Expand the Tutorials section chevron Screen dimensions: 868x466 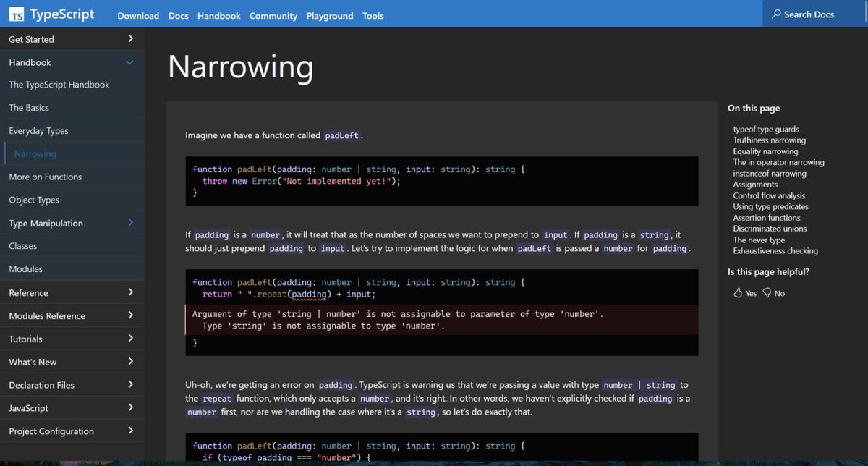pos(130,339)
